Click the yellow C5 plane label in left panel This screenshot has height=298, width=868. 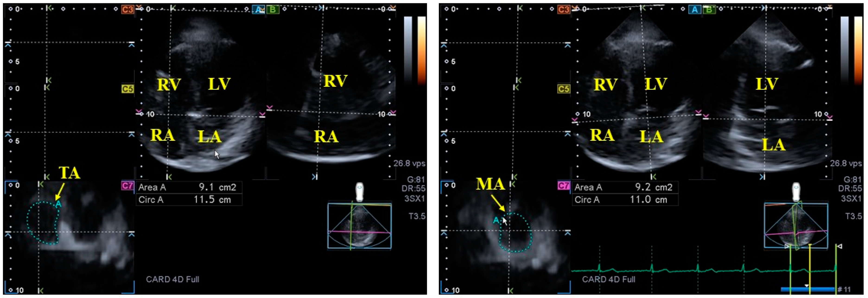[x=127, y=89]
